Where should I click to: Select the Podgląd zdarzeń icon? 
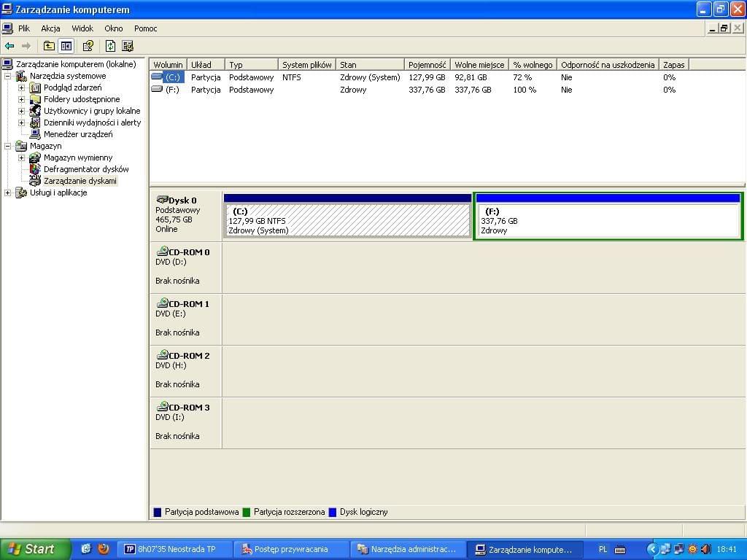35,87
